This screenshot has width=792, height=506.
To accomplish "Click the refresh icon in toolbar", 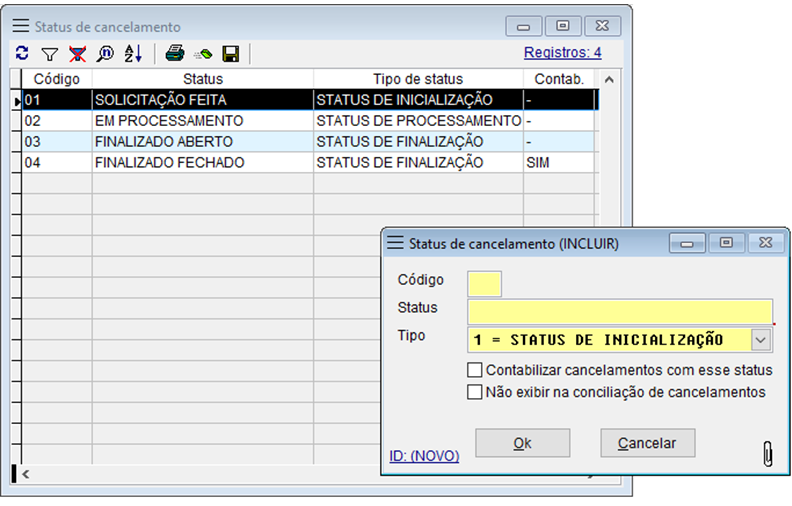I will 22,53.
